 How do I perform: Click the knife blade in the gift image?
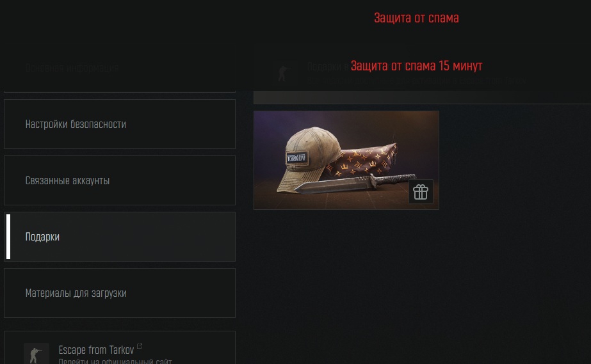pos(332,186)
